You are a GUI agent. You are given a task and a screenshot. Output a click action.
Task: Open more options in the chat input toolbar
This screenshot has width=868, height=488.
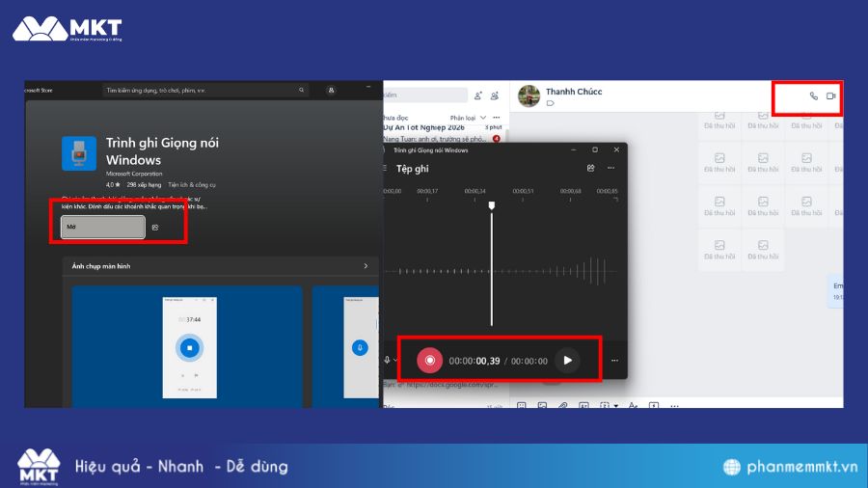coord(674,406)
